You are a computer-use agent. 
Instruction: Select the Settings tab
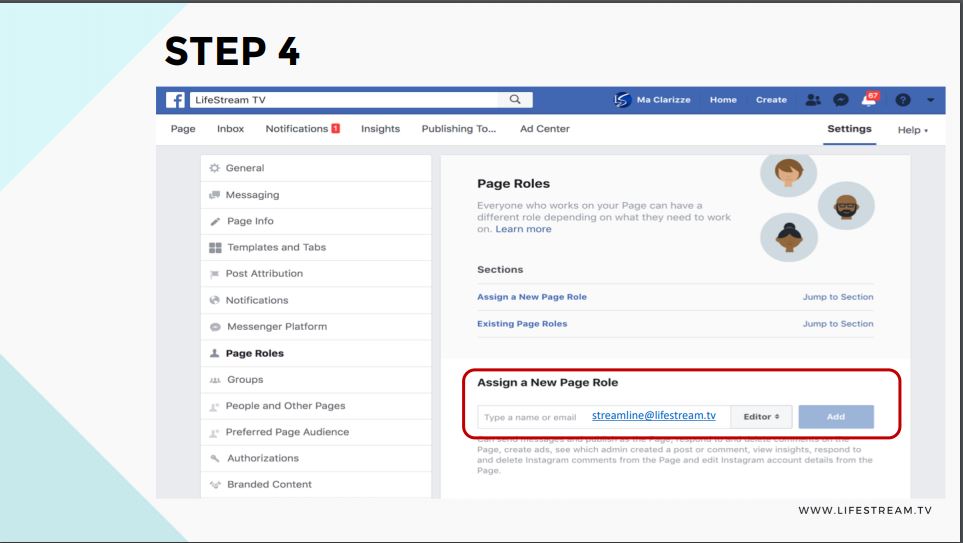pyautogui.click(x=849, y=129)
